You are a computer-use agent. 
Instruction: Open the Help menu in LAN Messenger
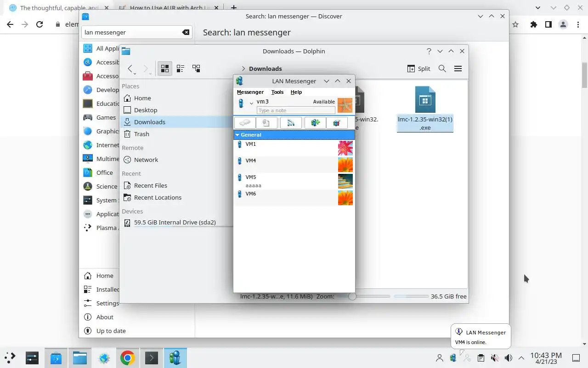point(296,92)
